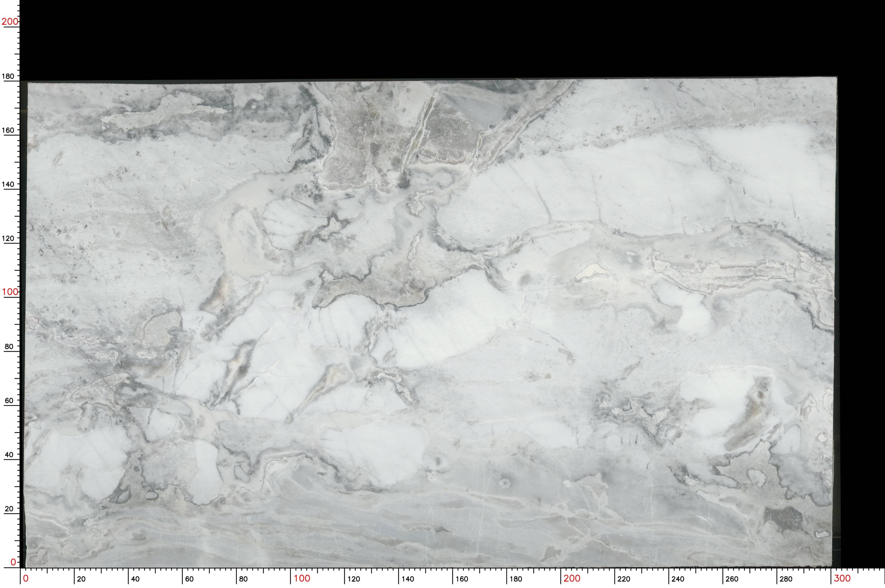The width and height of the screenshot is (885, 588).
Task: Click the 180 label on vertical ruler
Action: click(x=8, y=76)
